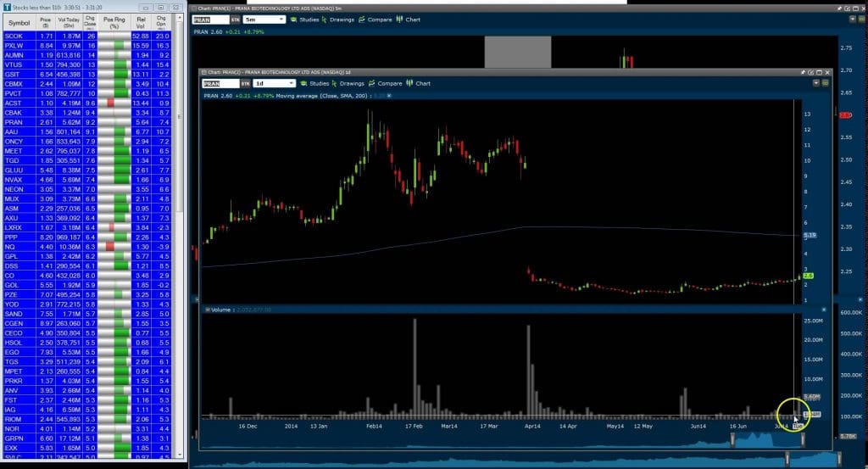The image size is (868, 469).
Task: Select ACST symbol in the scanner list
Action: pyautogui.click(x=14, y=103)
